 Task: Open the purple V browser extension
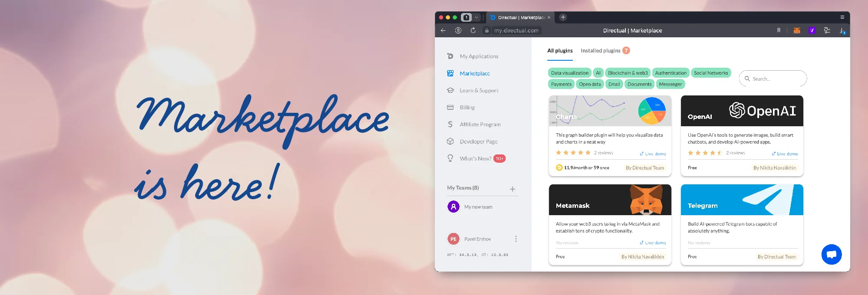point(812,30)
